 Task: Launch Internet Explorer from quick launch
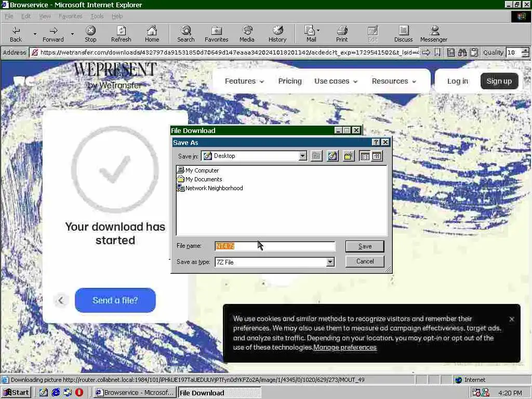tap(56, 392)
